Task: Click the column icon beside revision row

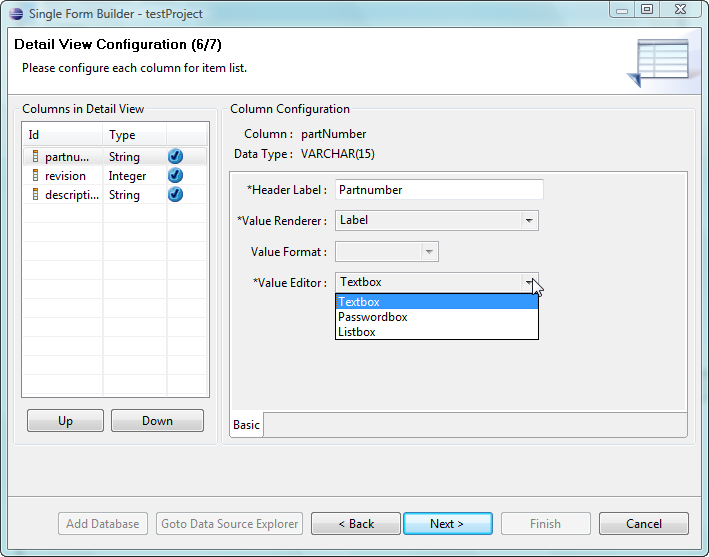Action: [36, 175]
